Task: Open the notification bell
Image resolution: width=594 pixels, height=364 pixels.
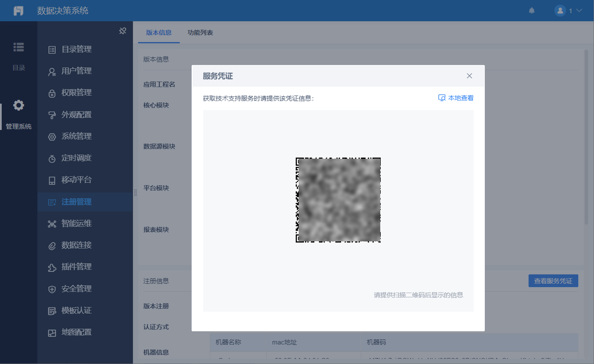Action: click(532, 11)
